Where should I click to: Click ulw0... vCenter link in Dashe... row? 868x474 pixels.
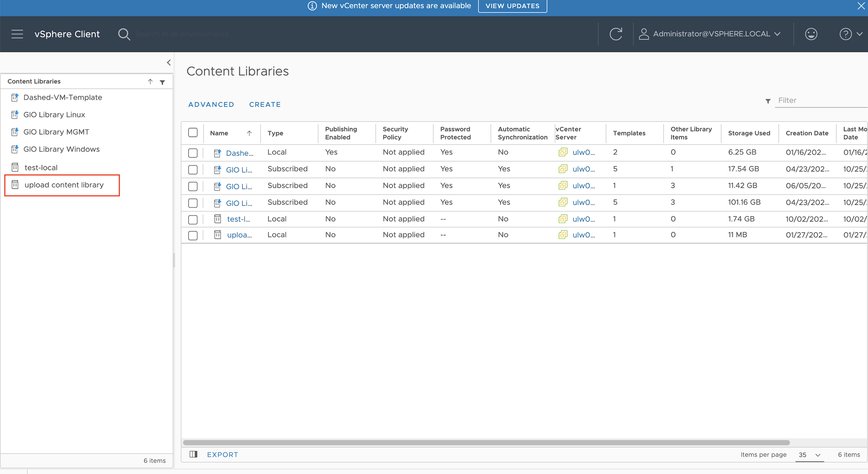584,152
